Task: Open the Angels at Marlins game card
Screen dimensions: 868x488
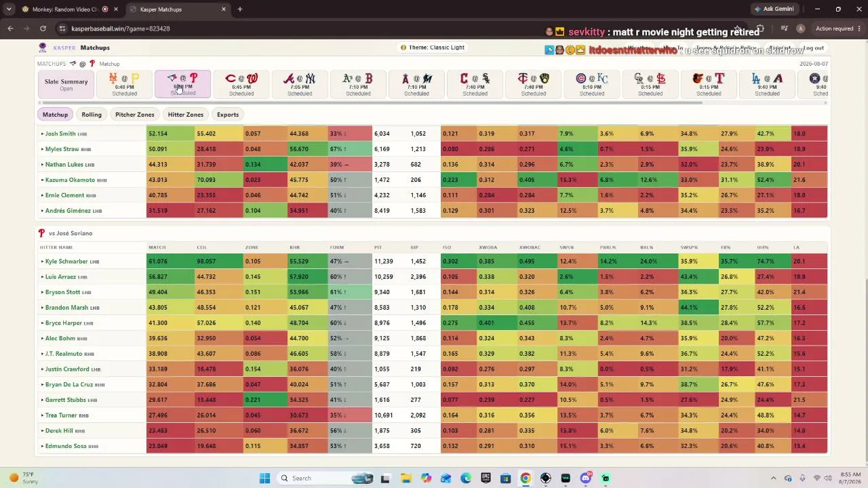Action: 416,84
